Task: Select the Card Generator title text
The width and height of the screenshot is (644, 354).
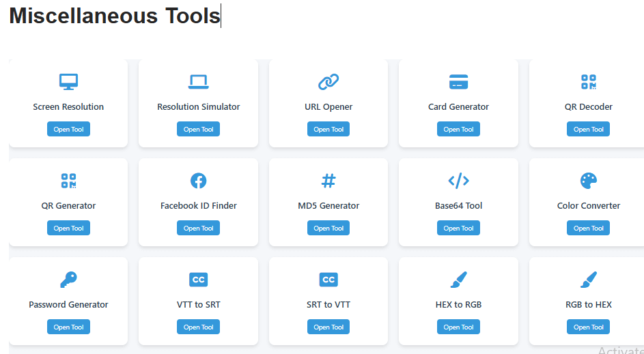Action: pyautogui.click(x=458, y=107)
